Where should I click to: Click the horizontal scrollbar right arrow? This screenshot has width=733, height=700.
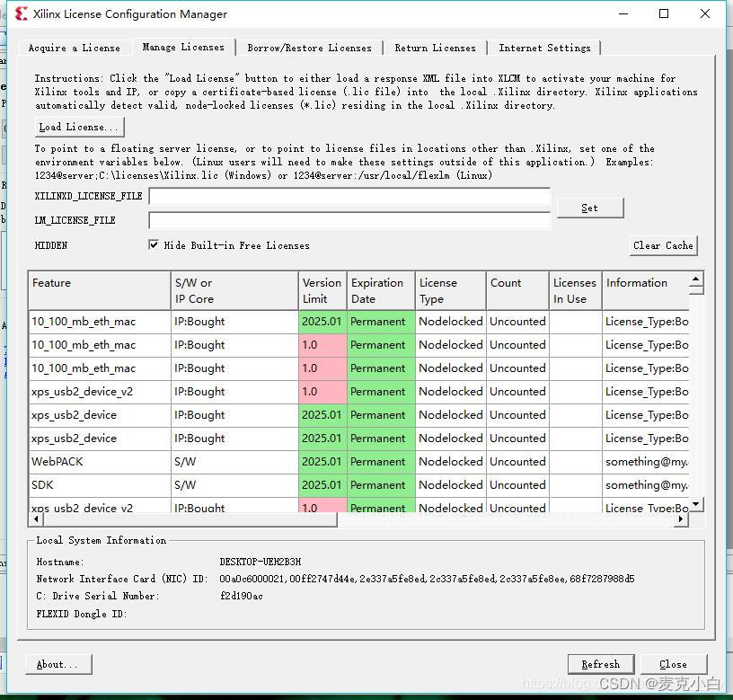pos(681,519)
